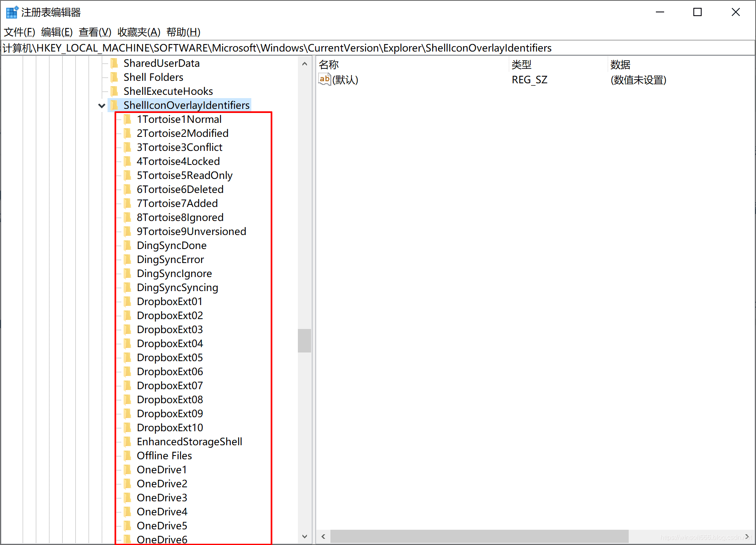Click the DropboxExt01 folder icon
756x545 pixels.
point(128,302)
